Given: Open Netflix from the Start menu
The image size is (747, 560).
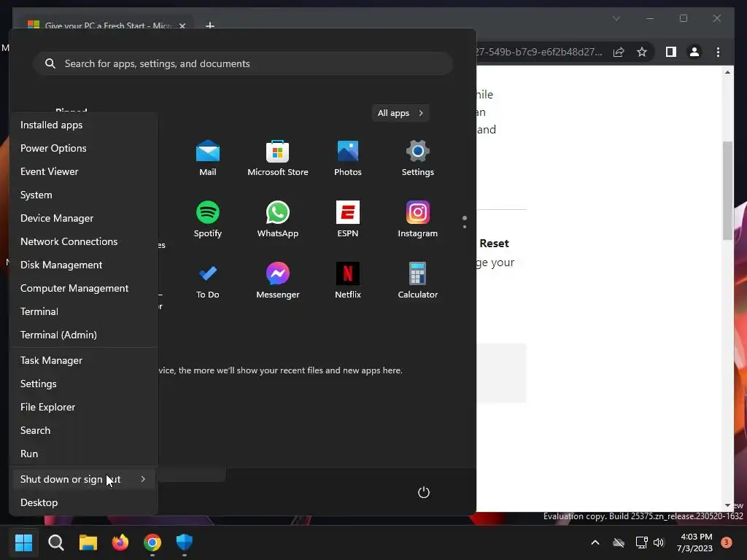Looking at the screenshot, I should click(348, 281).
